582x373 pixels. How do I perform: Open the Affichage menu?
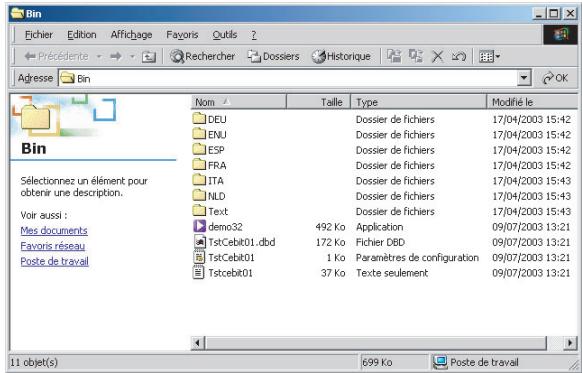(x=131, y=35)
